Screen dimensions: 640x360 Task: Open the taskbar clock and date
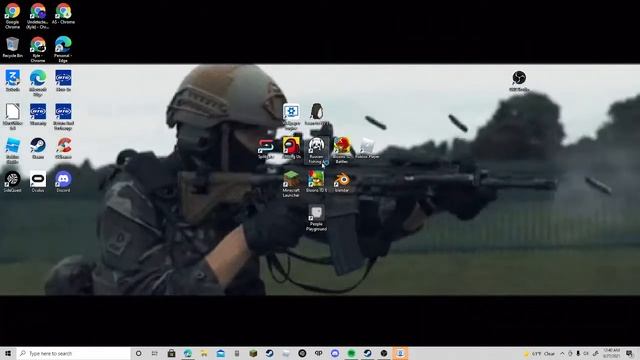pyautogui.click(x=611, y=353)
